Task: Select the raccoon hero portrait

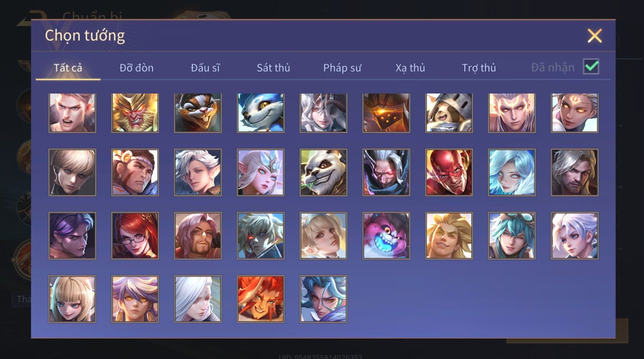Action: 198,113
